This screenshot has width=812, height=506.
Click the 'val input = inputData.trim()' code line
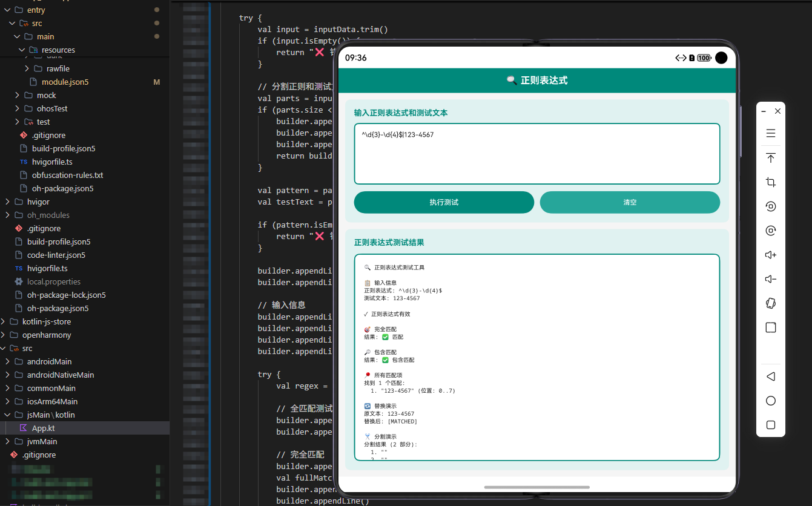(323, 29)
